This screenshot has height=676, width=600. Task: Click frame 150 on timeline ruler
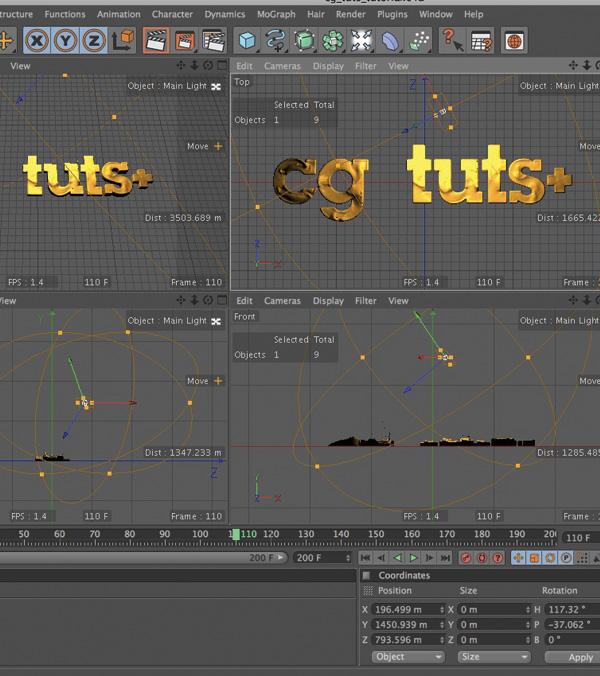tap(376, 534)
